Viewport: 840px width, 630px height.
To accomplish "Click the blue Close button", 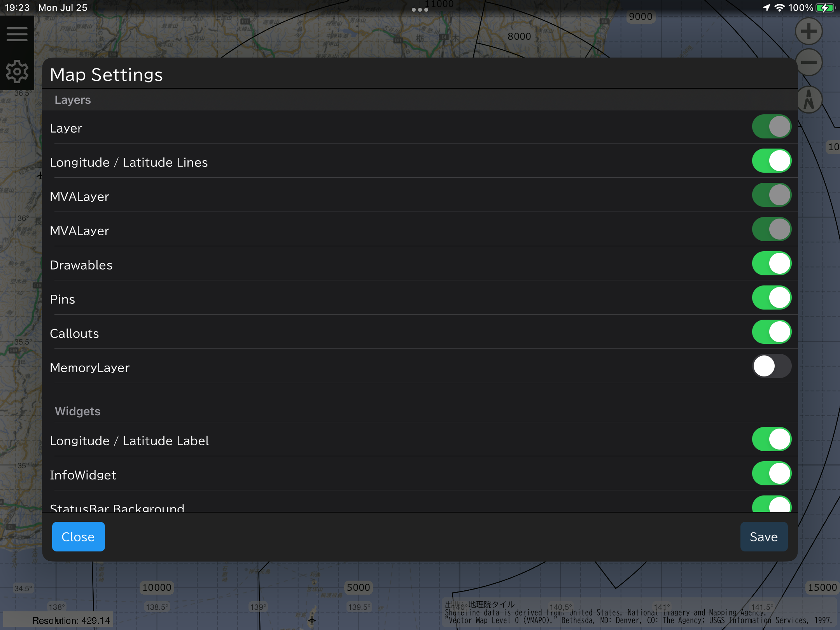I will point(78,537).
